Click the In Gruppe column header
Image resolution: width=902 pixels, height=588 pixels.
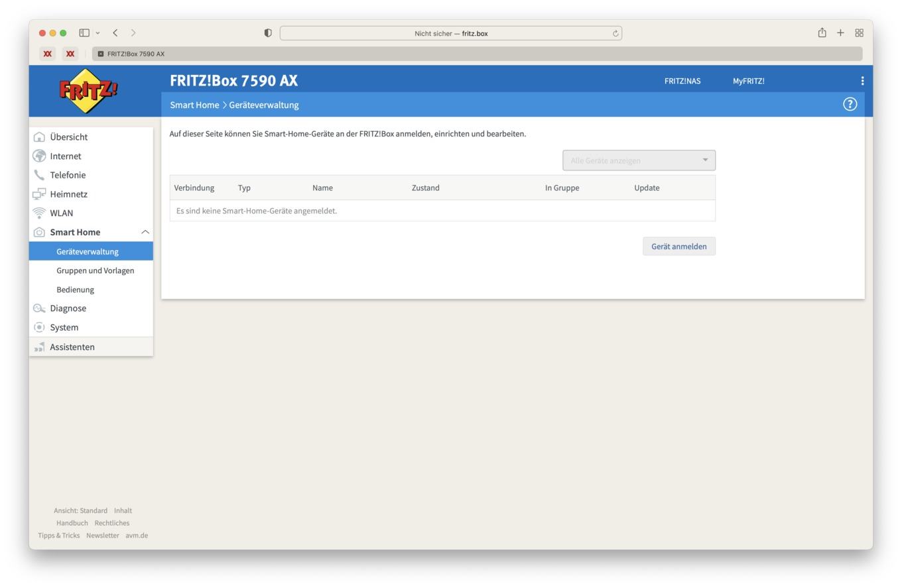(562, 188)
